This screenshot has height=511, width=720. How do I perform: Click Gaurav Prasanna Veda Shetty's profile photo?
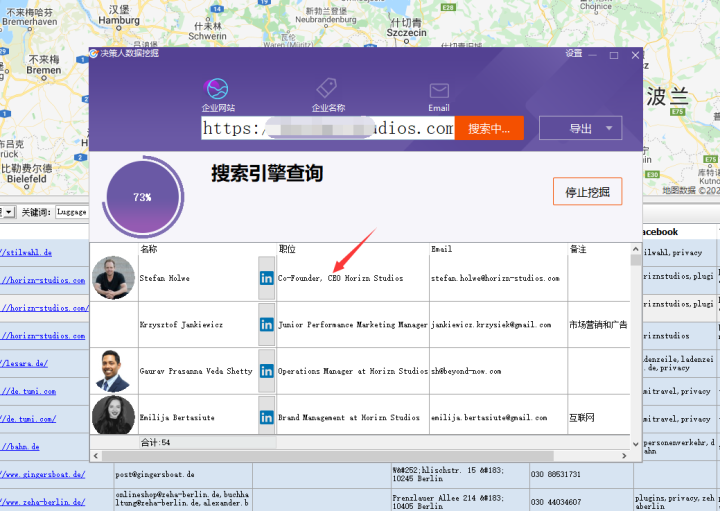(x=113, y=371)
